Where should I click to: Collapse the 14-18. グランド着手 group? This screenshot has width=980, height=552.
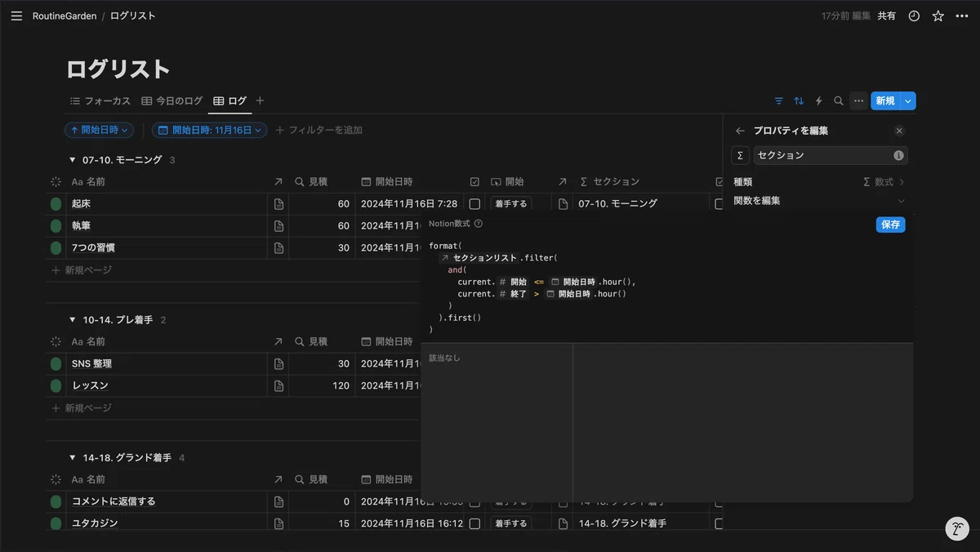pyautogui.click(x=72, y=458)
